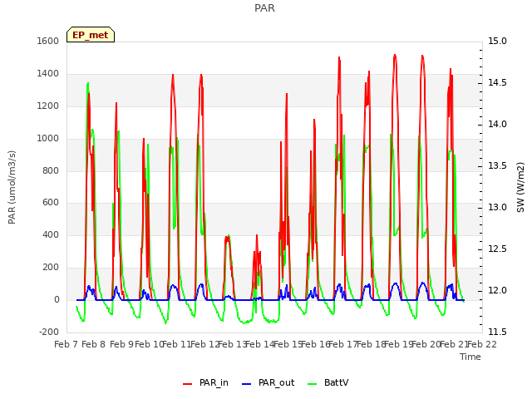Click the Feb 13 date tick label
The height and width of the screenshot is (399, 532).
click(x=232, y=345)
